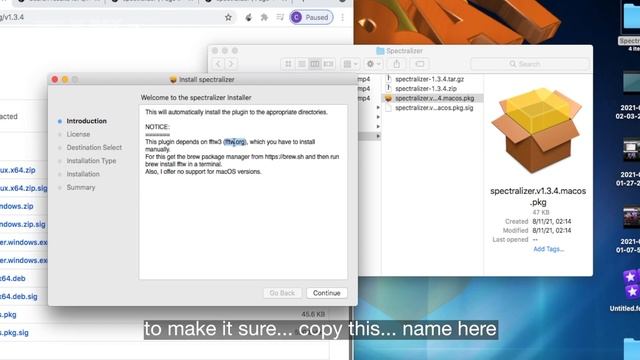Click the Finder edit tags button
Image resolution: width=640 pixels, height=360 pixels.
click(x=420, y=64)
